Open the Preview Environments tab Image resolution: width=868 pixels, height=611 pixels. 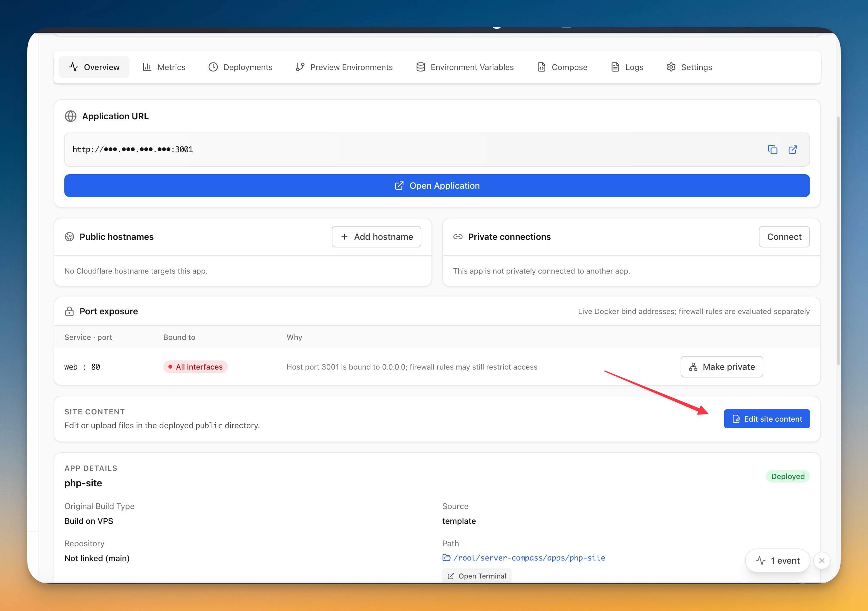pyautogui.click(x=344, y=67)
